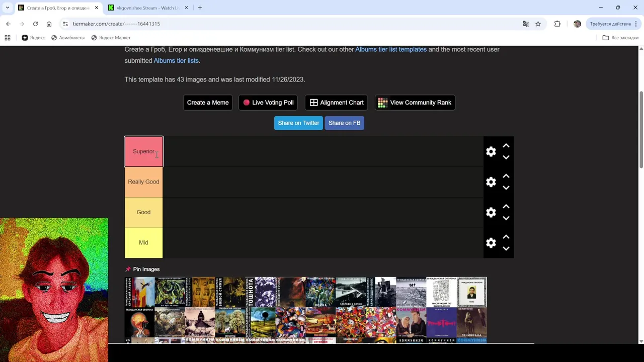Expand the tab search dropdown
644x362 pixels.
point(7,8)
